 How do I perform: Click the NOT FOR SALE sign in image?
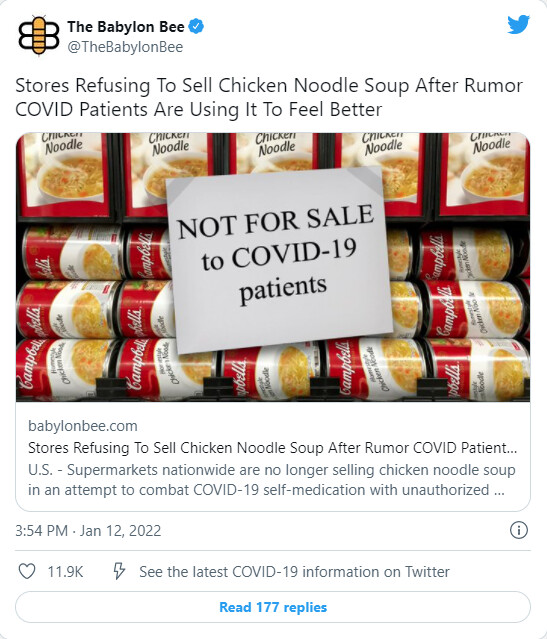[x=278, y=259]
